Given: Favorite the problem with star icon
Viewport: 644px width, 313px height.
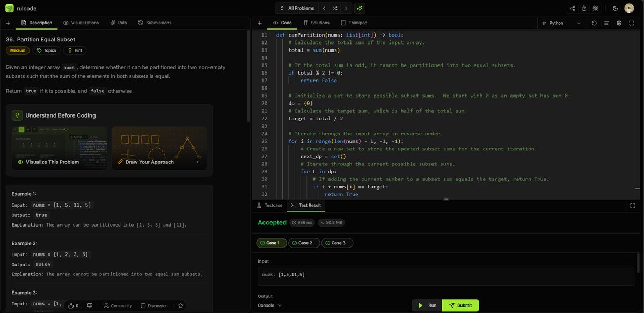Looking at the screenshot, I should pos(181,305).
